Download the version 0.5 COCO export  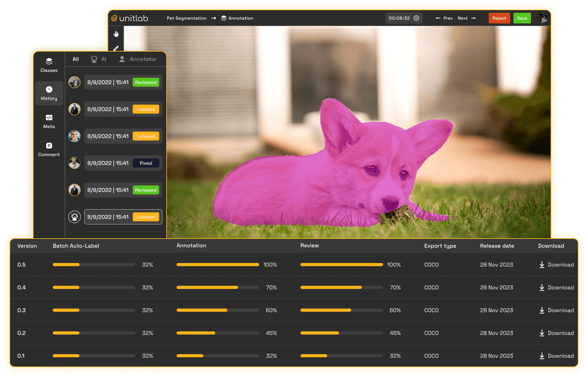pyautogui.click(x=556, y=265)
